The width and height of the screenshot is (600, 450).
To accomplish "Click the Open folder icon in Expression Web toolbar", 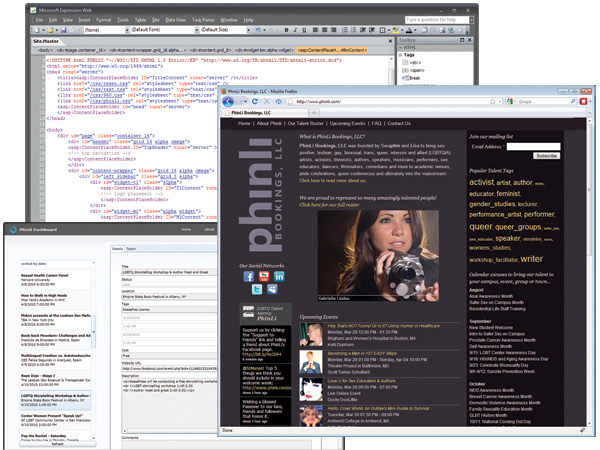I will 50,30.
